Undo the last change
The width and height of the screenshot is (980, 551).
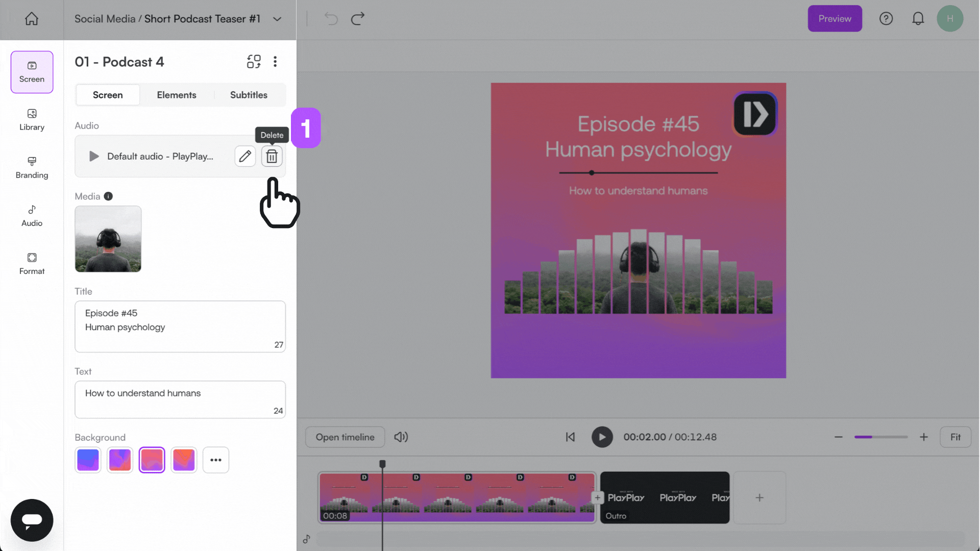[x=331, y=18]
